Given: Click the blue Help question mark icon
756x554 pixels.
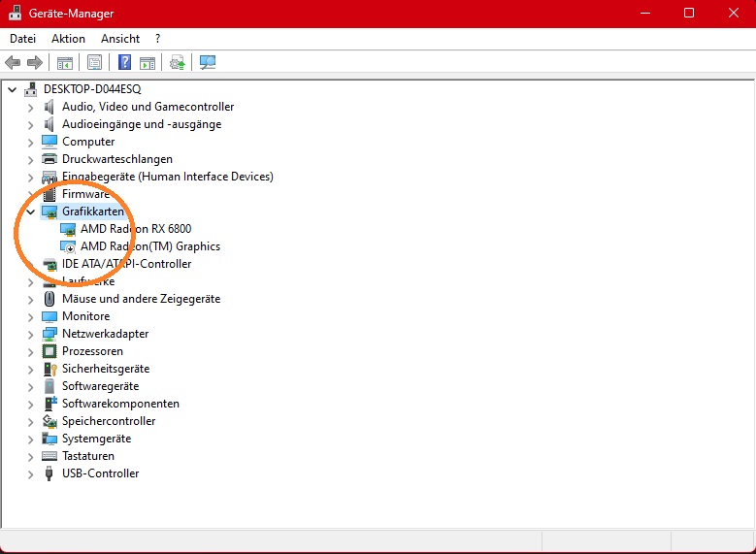Looking at the screenshot, I should (x=125, y=62).
